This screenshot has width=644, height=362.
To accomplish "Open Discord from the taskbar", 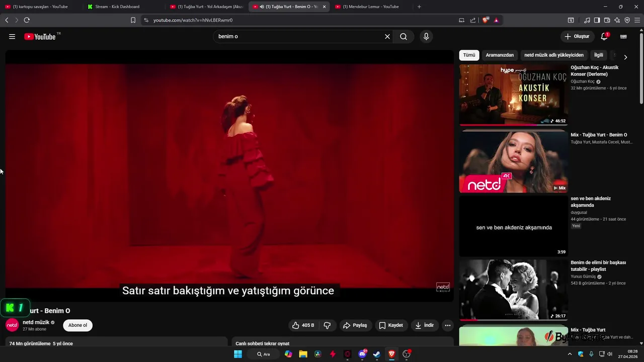I will click(x=362, y=354).
